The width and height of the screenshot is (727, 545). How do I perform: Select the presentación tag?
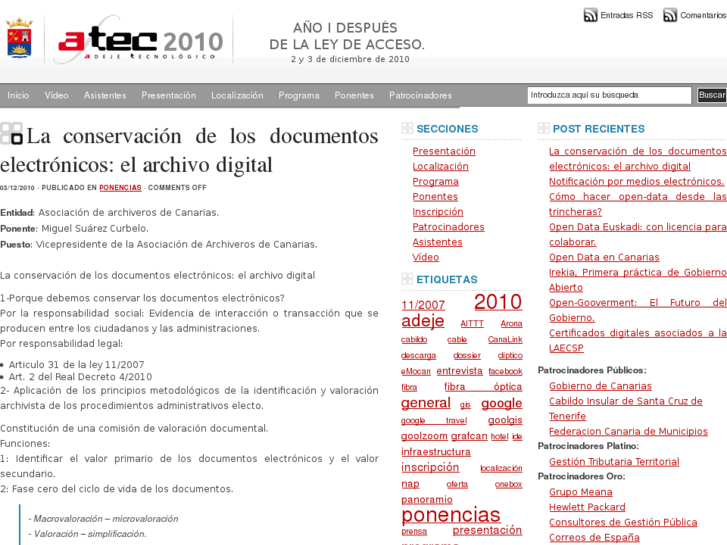pos(487,530)
